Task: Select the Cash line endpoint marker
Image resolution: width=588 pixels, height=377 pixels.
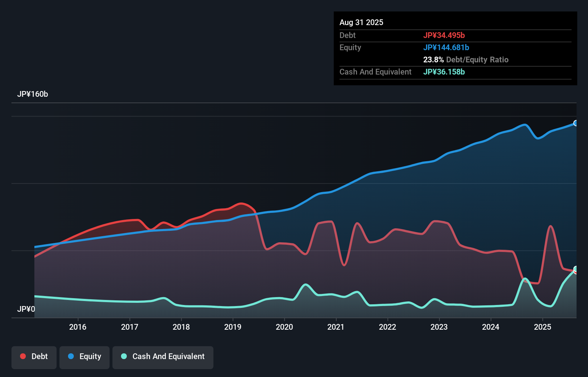Action: pyautogui.click(x=575, y=268)
